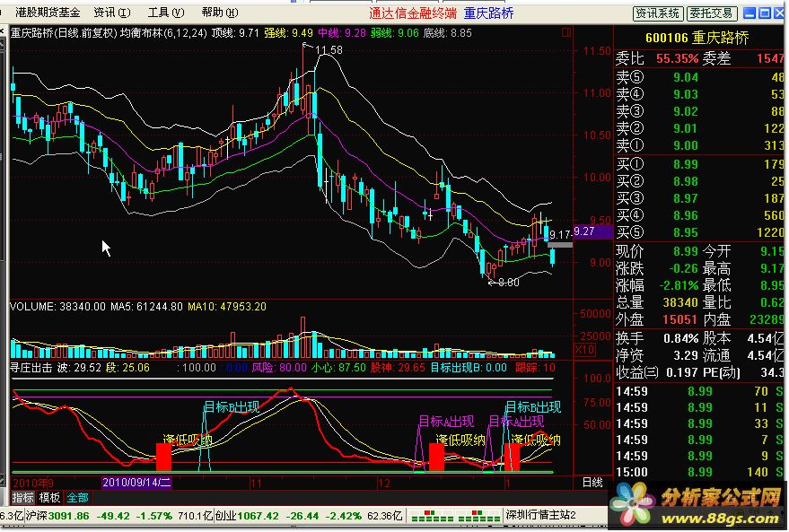Image resolution: width=789 pixels, height=532 pixels.
Task: Click the 深圳行情主站2 server label
Action: [541, 515]
